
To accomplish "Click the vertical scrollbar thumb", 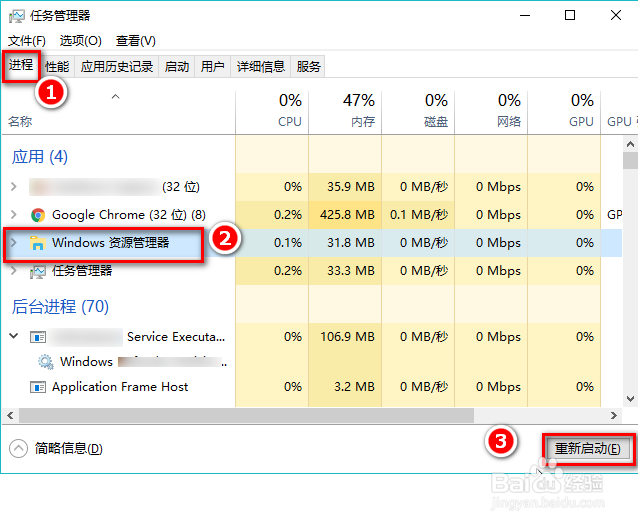I will [631, 160].
